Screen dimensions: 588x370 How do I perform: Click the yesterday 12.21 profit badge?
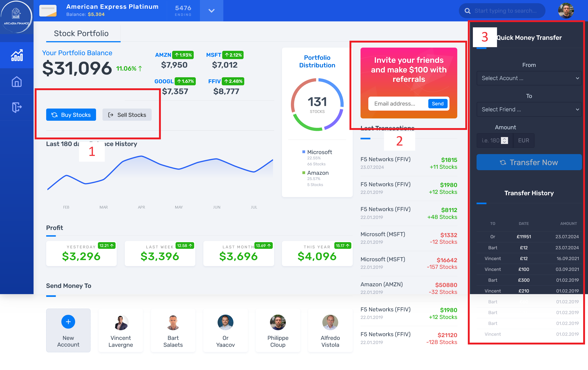(106, 246)
